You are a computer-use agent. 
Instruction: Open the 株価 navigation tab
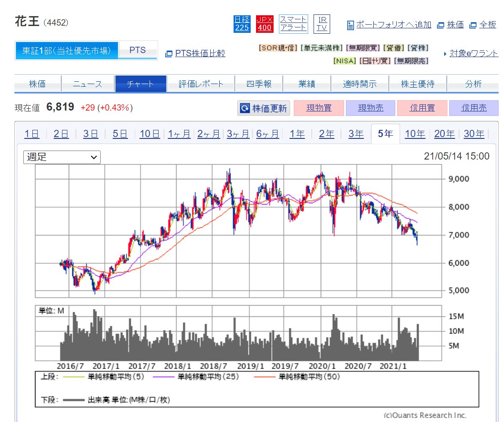pyautogui.click(x=37, y=84)
